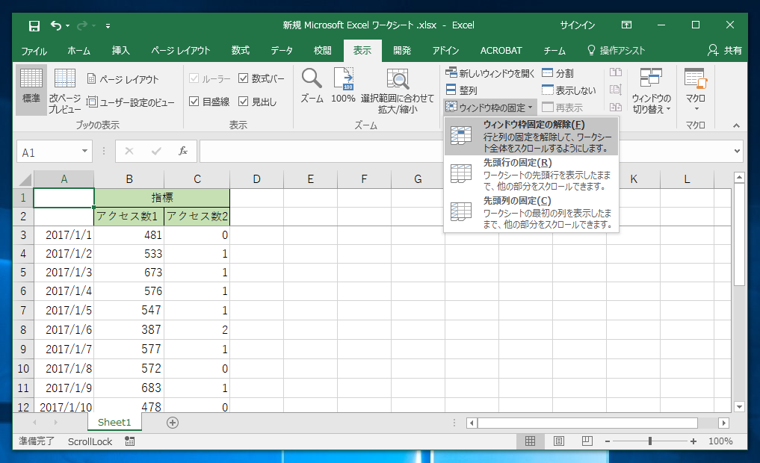760x463 pixels.
Task: Toggle the 数式バー checkbox
Action: coord(243,78)
